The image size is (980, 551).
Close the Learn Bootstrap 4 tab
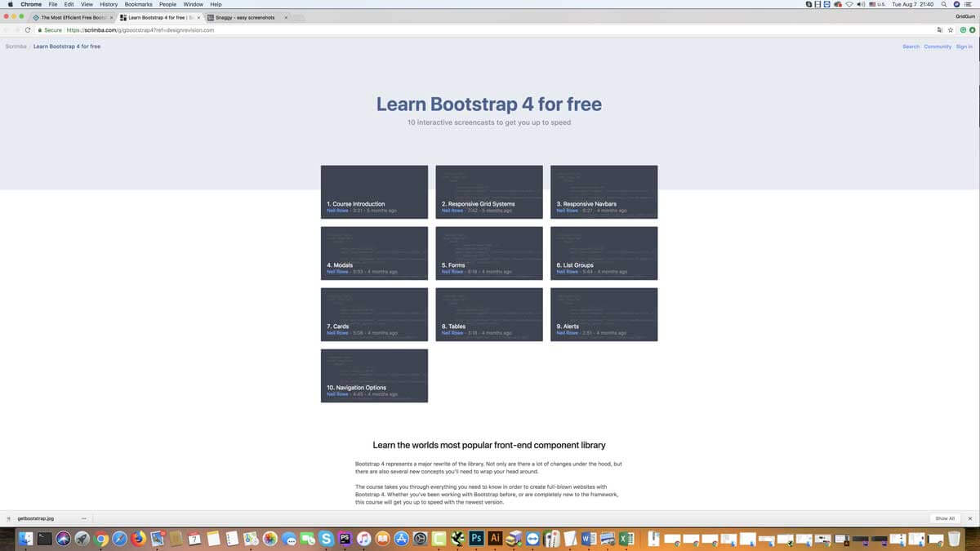[x=198, y=17]
